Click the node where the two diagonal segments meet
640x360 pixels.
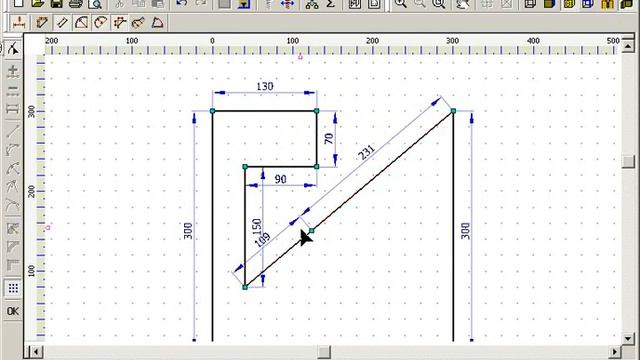311,231
